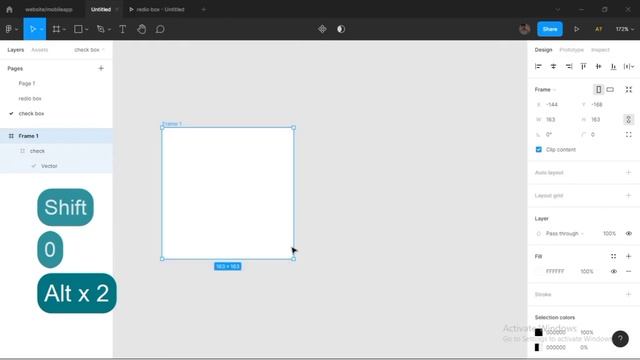Open fill styles icon
The height and width of the screenshot is (360, 640).
point(613,256)
